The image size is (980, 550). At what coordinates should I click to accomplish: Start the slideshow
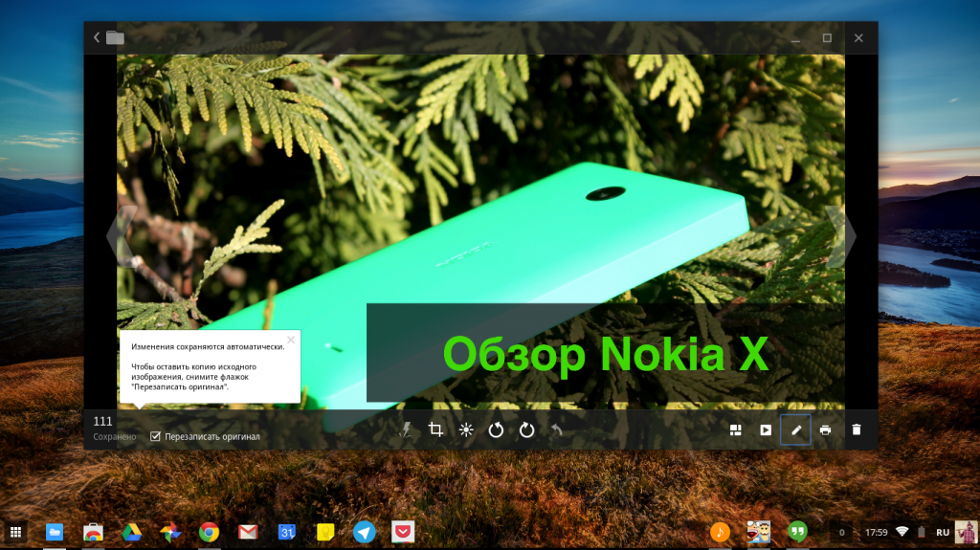pyautogui.click(x=766, y=430)
